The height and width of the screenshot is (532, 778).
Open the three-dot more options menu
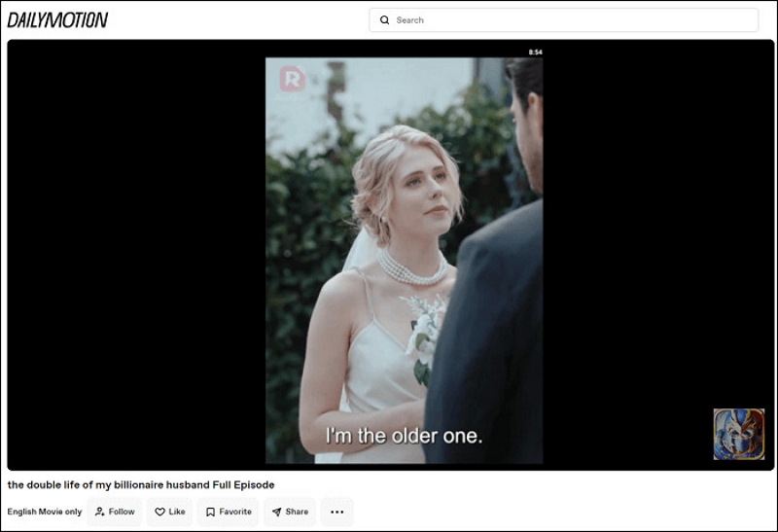(336, 512)
